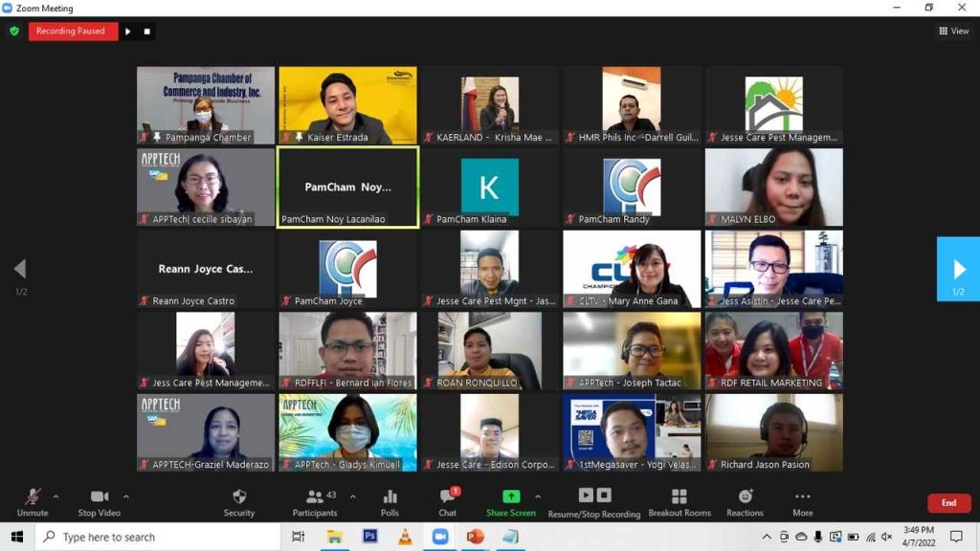
Task: Stop recording from the bottom toolbar
Action: (604, 495)
